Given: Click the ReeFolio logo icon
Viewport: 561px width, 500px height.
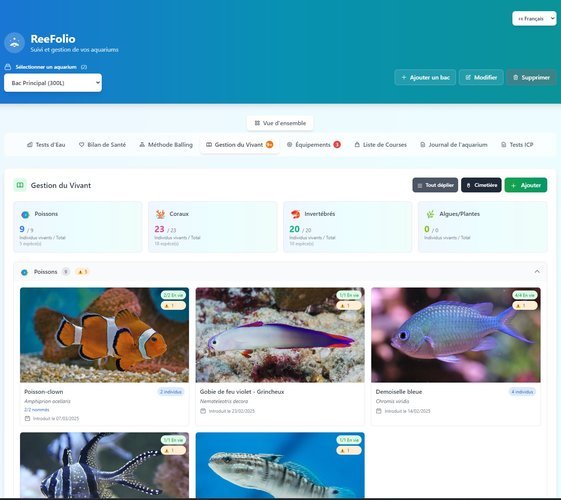Looking at the screenshot, I should coord(14,42).
